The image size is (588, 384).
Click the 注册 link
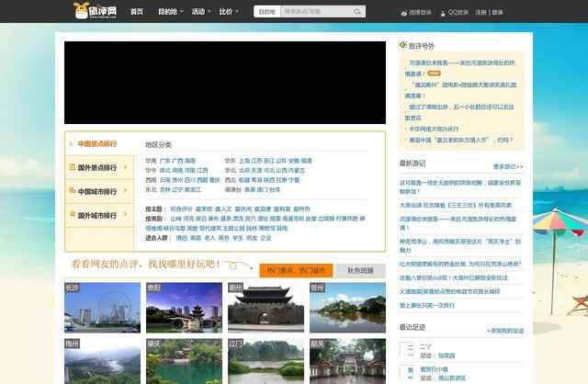click(481, 12)
